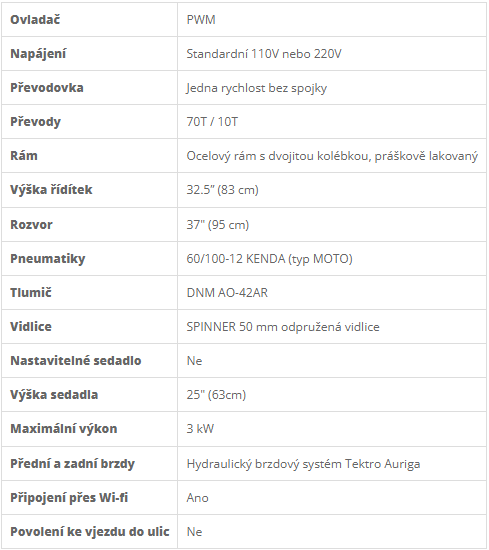Select the Hydraulický brzdový systém Tektro Auriga text
Image resolution: width=489 pixels, height=550 pixels.
coord(303,464)
